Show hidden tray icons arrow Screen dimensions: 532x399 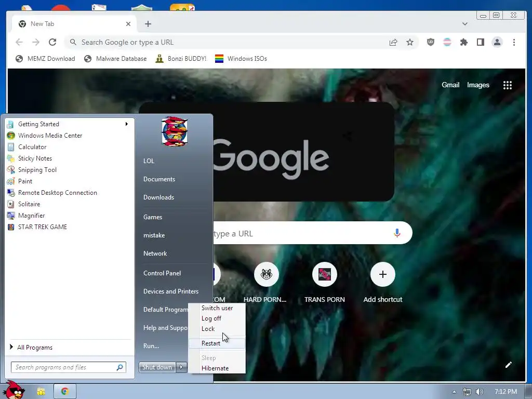454,392
